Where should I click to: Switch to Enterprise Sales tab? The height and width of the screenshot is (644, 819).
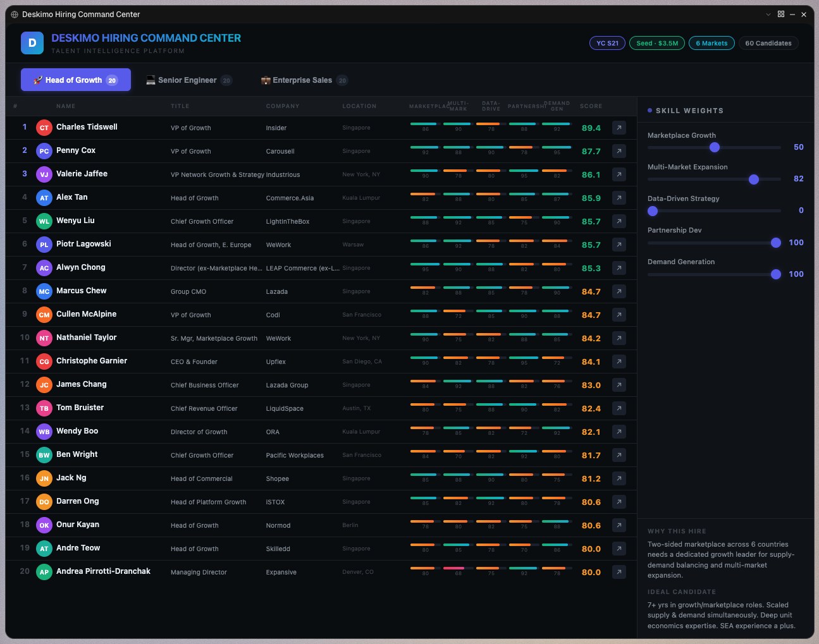pos(304,80)
